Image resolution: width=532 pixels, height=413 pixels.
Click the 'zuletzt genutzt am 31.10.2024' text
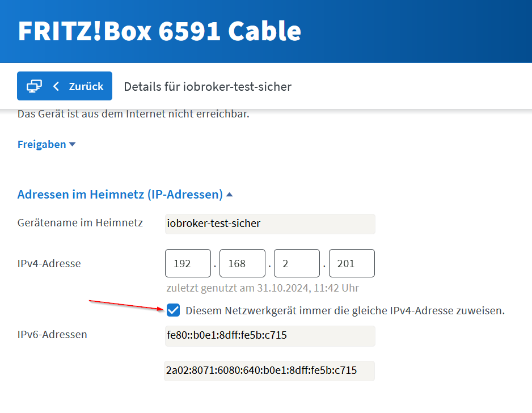click(263, 288)
